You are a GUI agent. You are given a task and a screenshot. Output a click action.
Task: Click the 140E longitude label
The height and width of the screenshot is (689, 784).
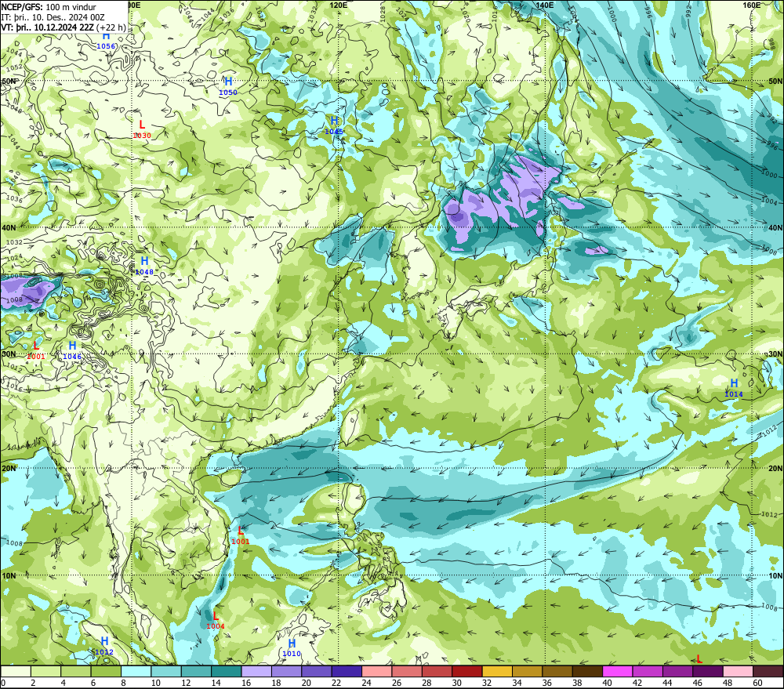[x=545, y=5]
